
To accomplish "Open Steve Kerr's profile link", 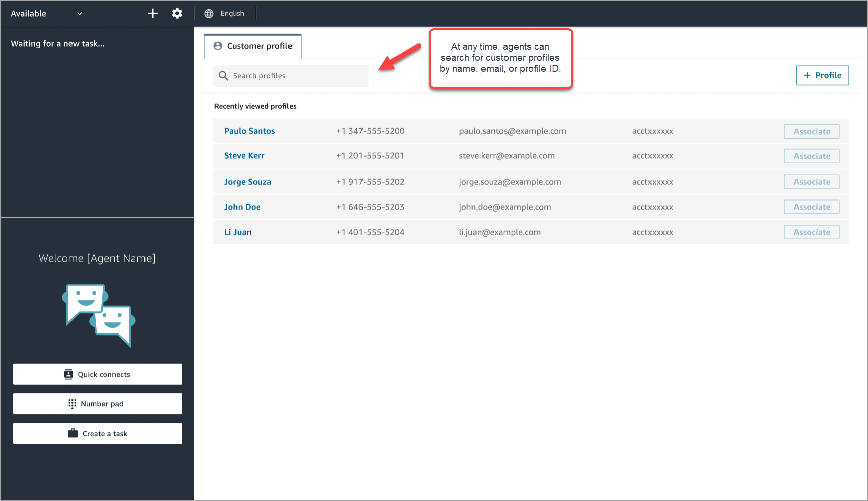I will pos(244,156).
